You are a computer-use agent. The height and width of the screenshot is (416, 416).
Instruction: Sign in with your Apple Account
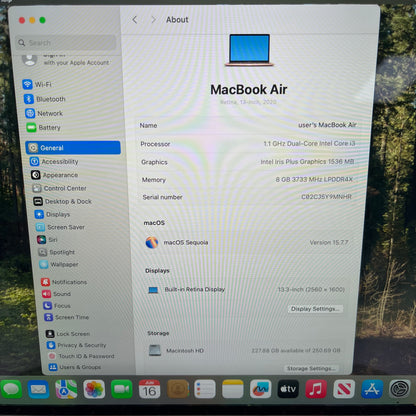pos(66,59)
